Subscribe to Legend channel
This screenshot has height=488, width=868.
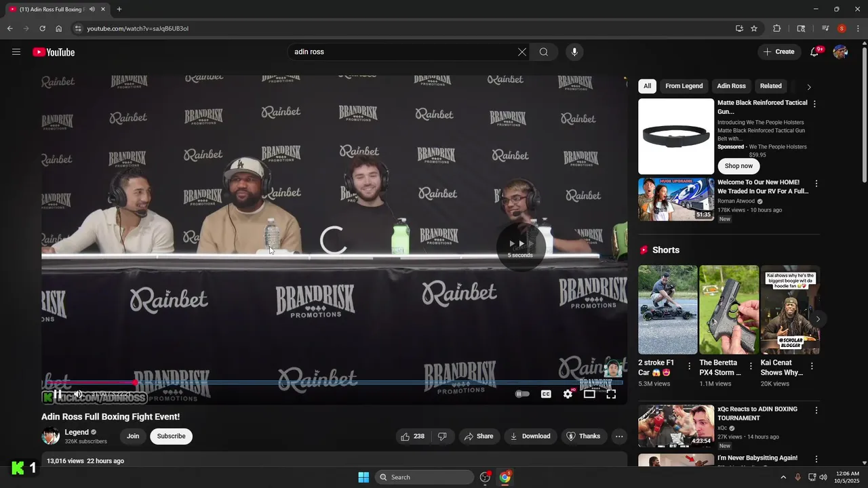click(x=171, y=436)
